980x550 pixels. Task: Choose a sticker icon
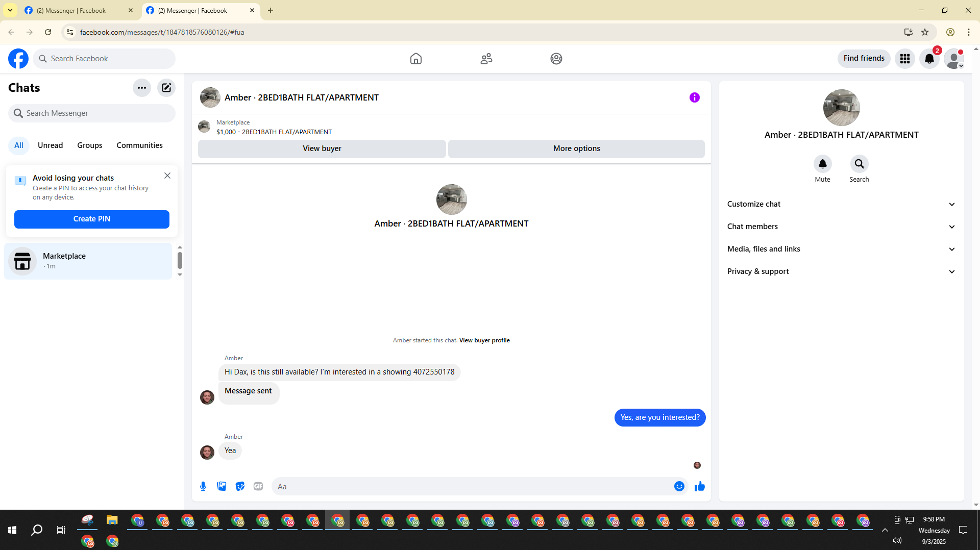[240, 486]
